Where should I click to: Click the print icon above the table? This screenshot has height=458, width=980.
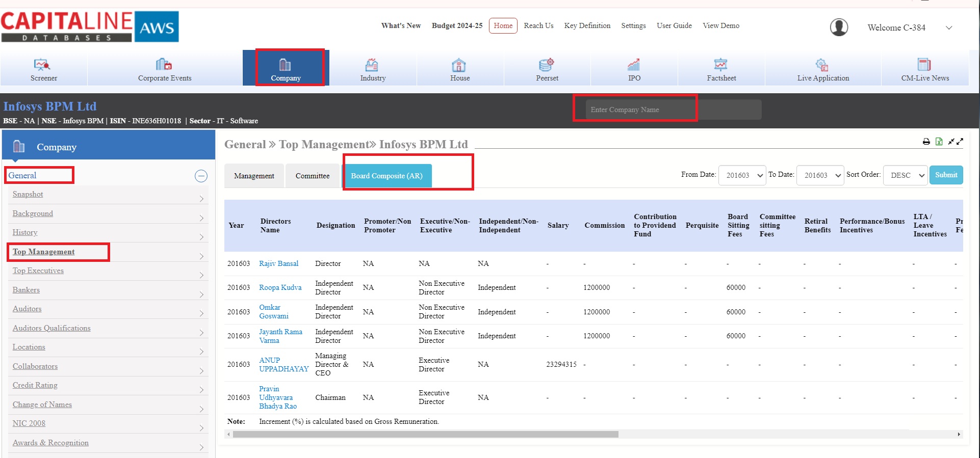(926, 142)
